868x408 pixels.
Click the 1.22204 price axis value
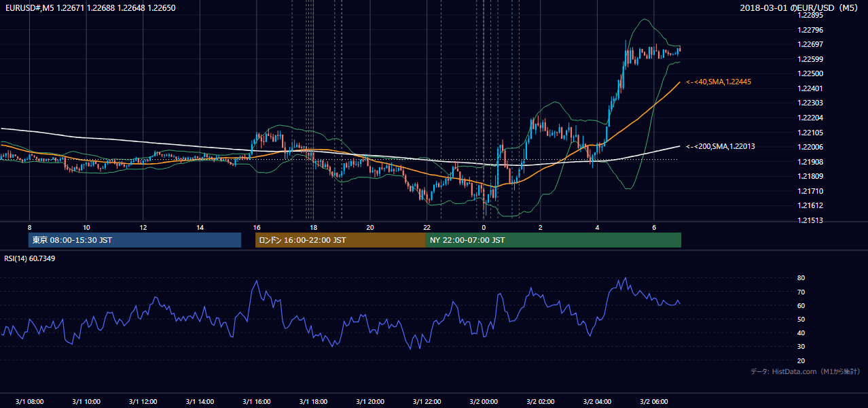coord(810,118)
